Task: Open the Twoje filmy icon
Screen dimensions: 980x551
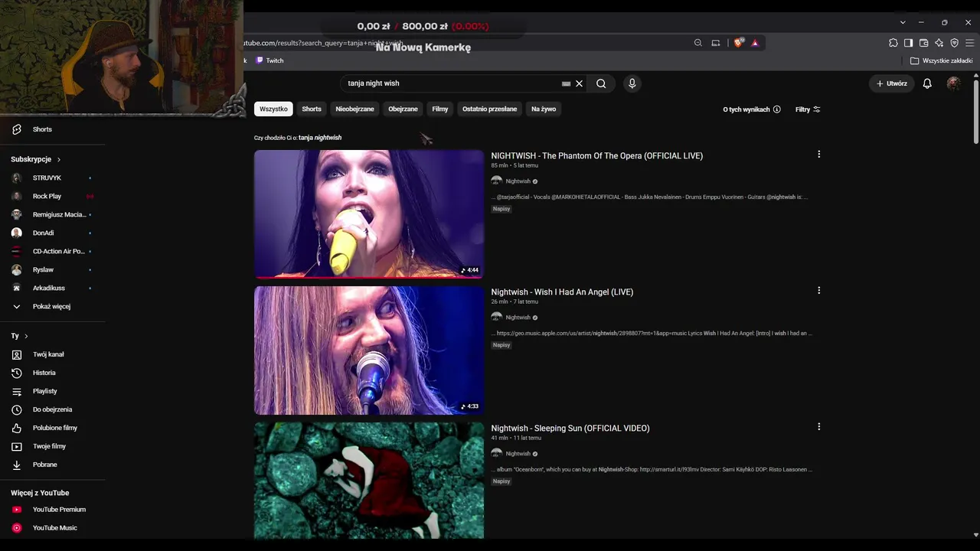Action: pos(17,446)
